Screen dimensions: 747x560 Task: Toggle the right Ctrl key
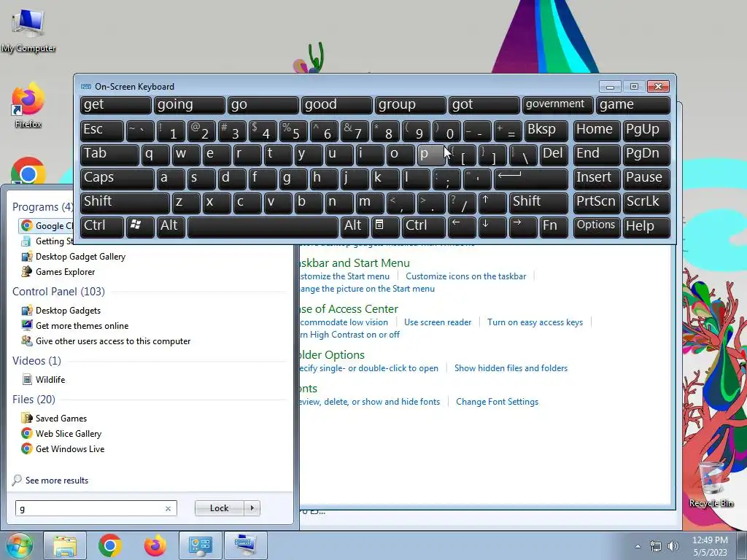click(423, 226)
